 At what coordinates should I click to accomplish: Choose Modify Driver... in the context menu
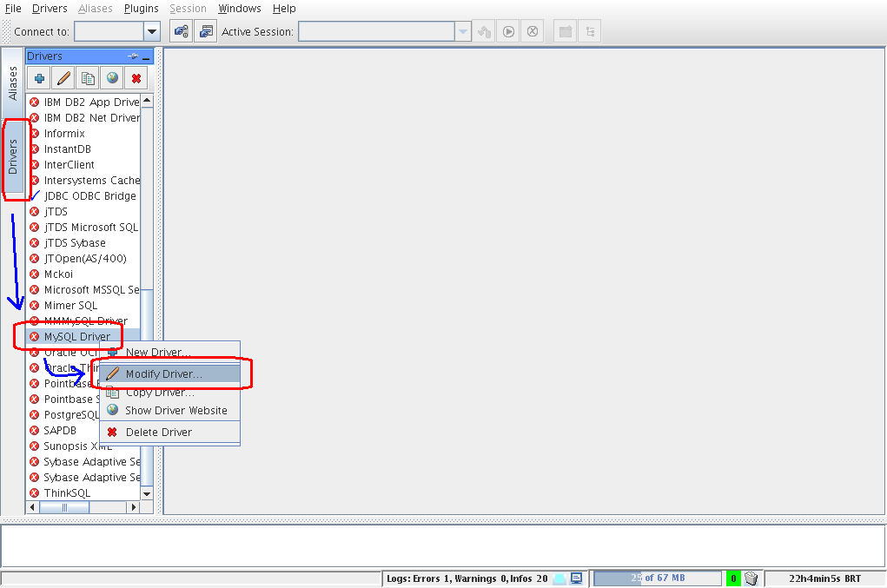(169, 373)
